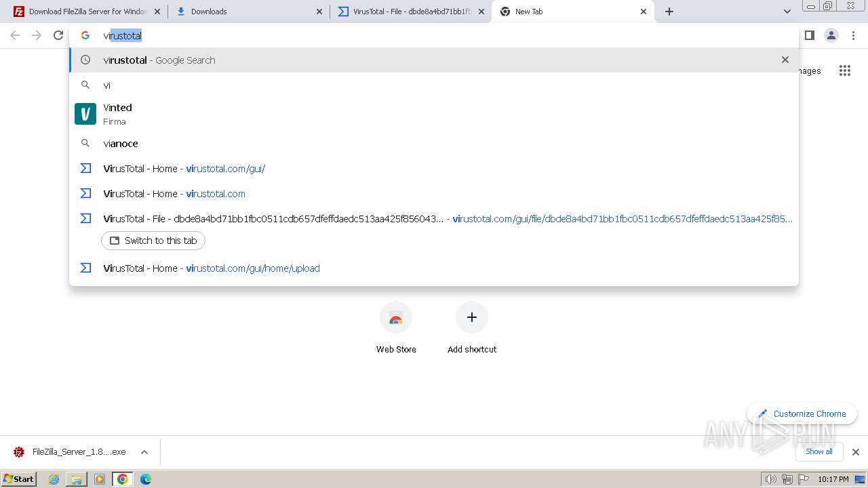Open a new browser tab with plus button
Screen dimensions: 868x488
(x=669, y=12)
